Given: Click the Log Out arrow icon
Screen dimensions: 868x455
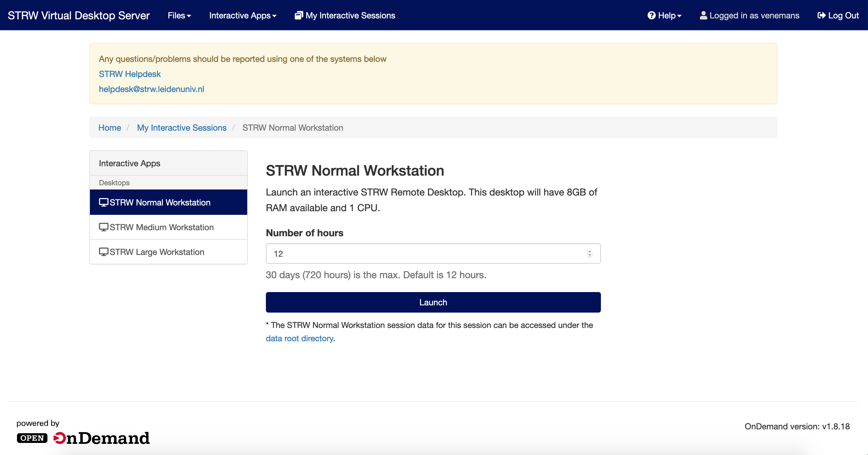Looking at the screenshot, I should (822, 15).
